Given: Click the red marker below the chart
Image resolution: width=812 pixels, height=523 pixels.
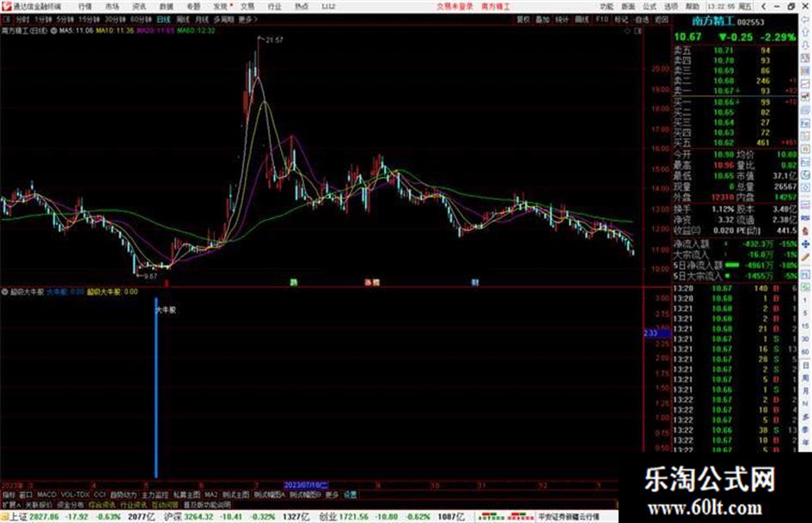Looking at the screenshot, I should coord(167,283).
